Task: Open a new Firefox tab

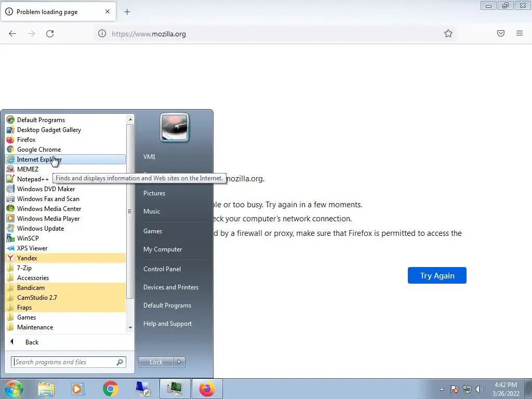Action: coord(127,12)
